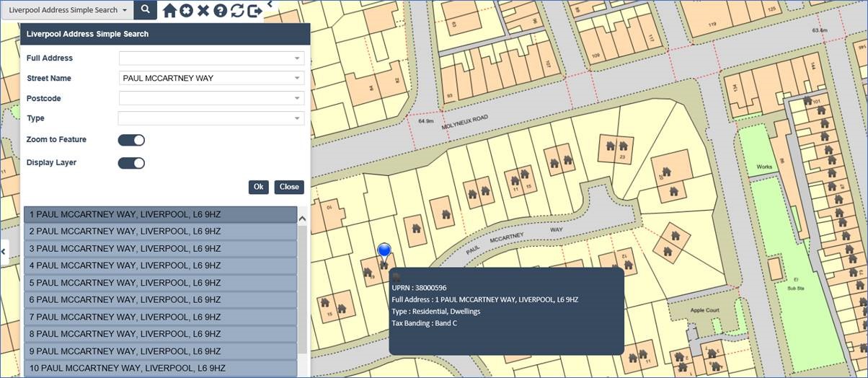Select result 2 PAUL MCCARTNEY WAY

(161, 232)
